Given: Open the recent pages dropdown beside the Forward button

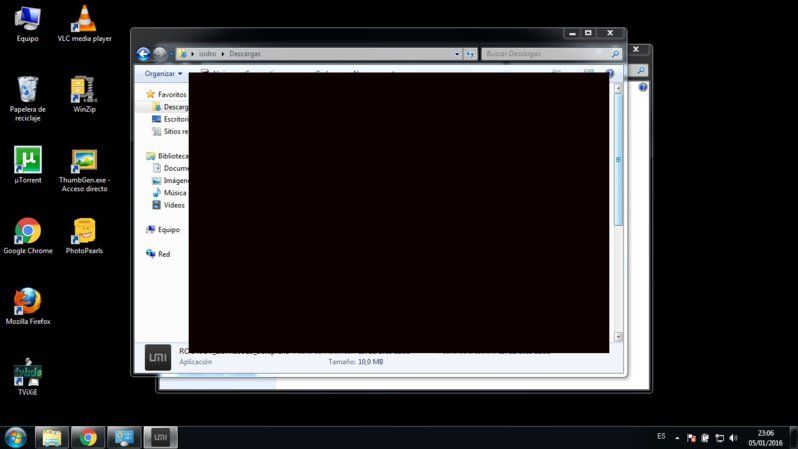Looking at the screenshot, I should point(172,54).
